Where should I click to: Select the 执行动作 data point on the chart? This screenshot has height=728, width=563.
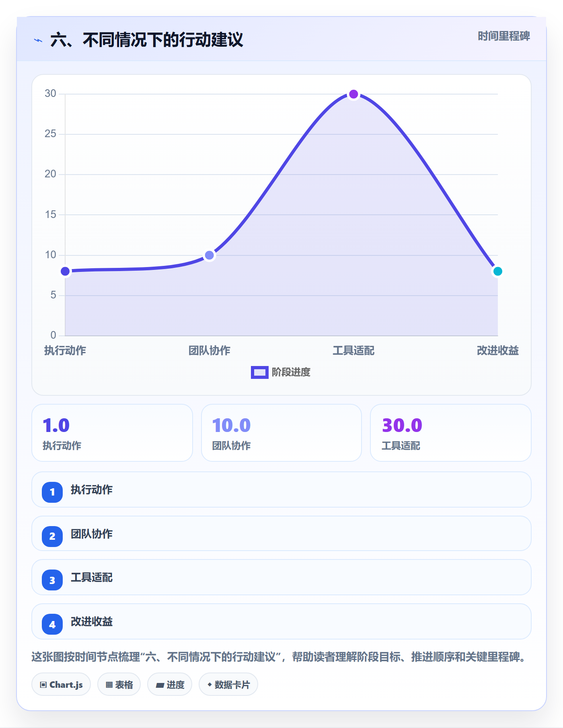65,271
